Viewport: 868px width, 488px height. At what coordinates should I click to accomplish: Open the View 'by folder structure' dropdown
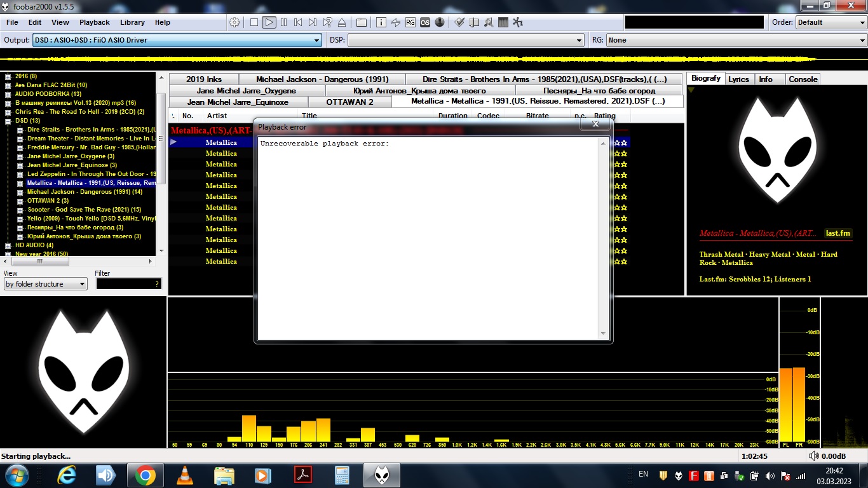point(45,284)
